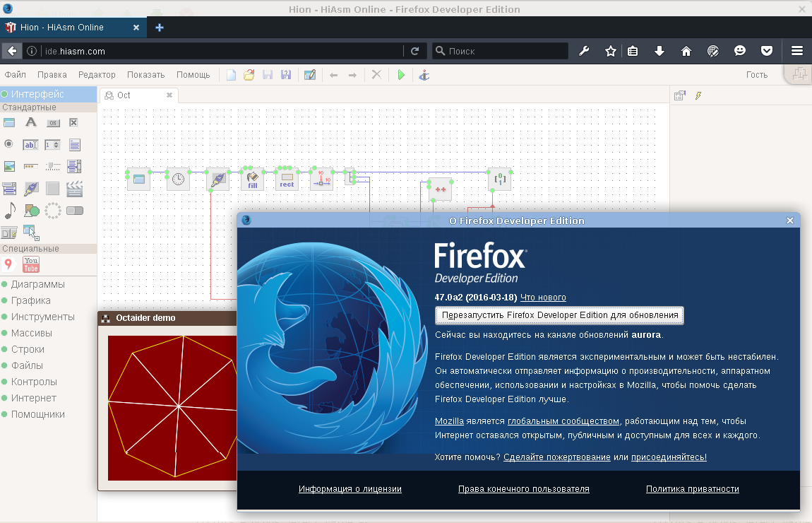Focus the Поиск search field
Image resolution: width=812 pixels, height=523 pixels.
(x=500, y=51)
